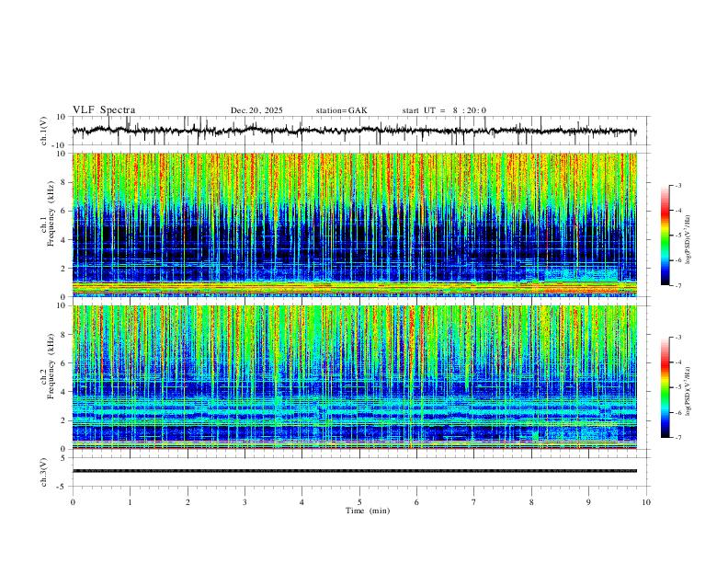Select the log(PSD) label beside ch.1 colorbar
Image resolution: width=728 pixels, height=563 pixels.
688,239
